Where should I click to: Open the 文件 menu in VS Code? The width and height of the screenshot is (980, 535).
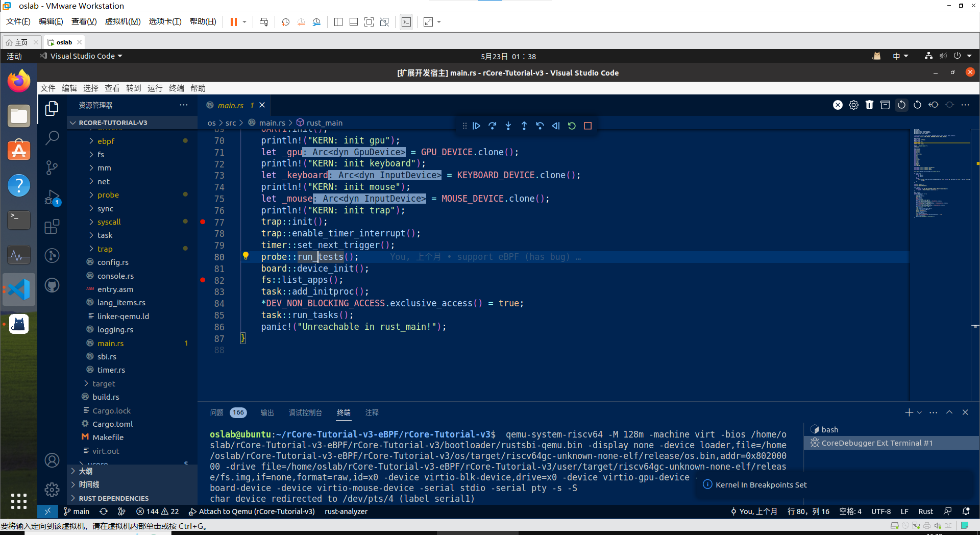point(48,88)
